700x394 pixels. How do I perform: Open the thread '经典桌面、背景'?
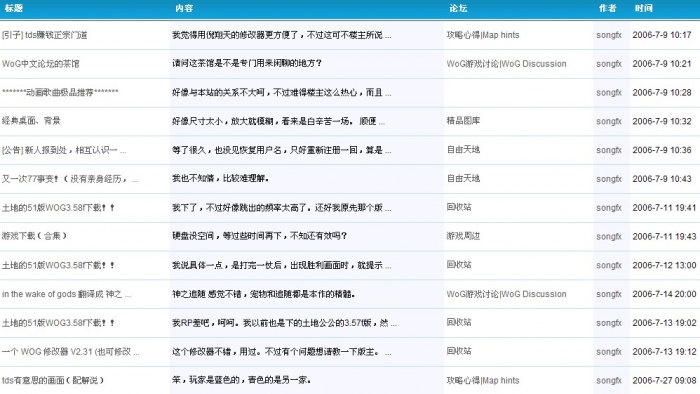pyautogui.click(x=31, y=120)
